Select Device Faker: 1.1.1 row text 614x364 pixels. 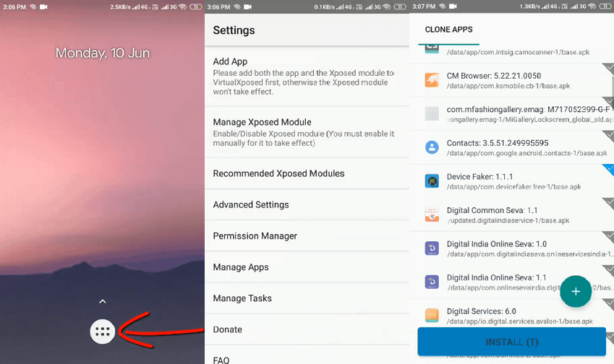pyautogui.click(x=479, y=177)
